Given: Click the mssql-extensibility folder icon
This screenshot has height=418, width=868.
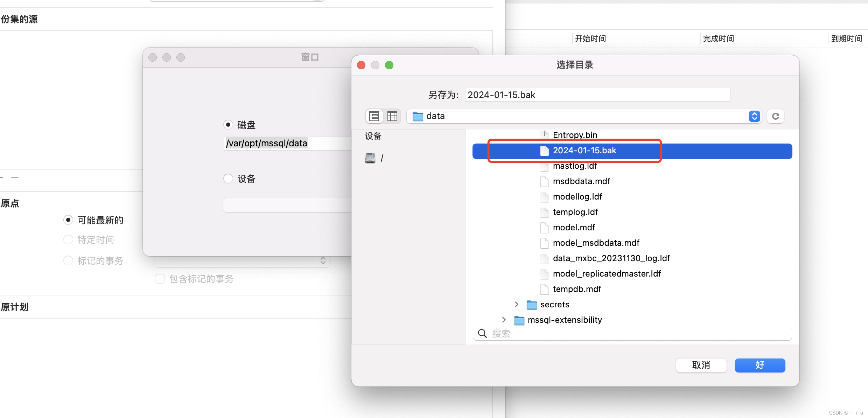Looking at the screenshot, I should (x=519, y=320).
